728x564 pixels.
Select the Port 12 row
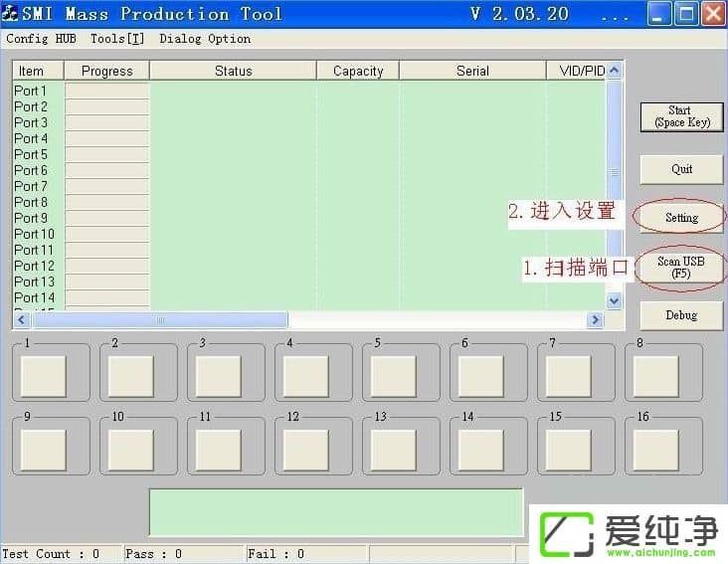coord(309,266)
